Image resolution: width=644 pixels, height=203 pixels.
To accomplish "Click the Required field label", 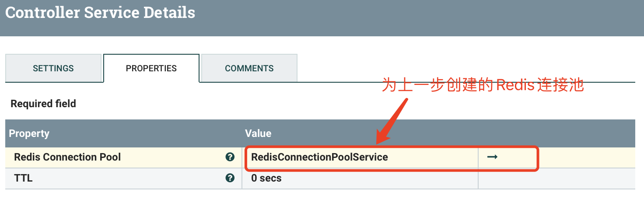I will (x=43, y=104).
